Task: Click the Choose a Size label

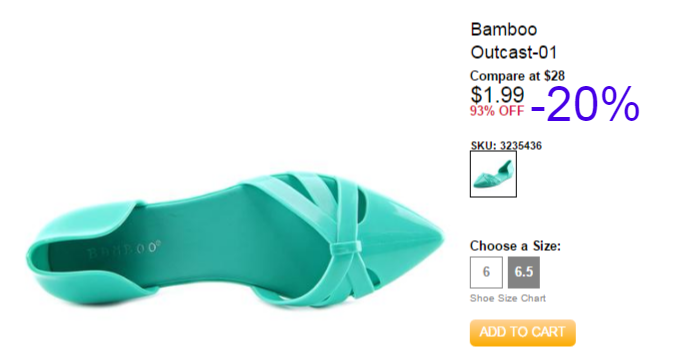Action: pyautogui.click(x=515, y=246)
